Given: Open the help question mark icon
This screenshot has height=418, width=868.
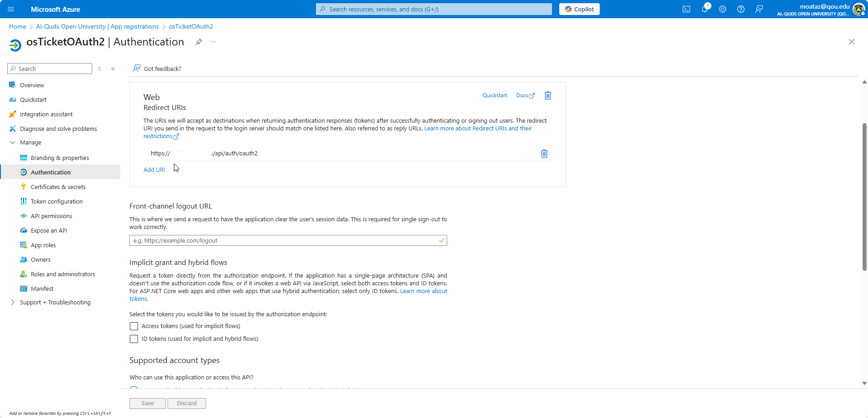Looking at the screenshot, I should coord(741,9).
